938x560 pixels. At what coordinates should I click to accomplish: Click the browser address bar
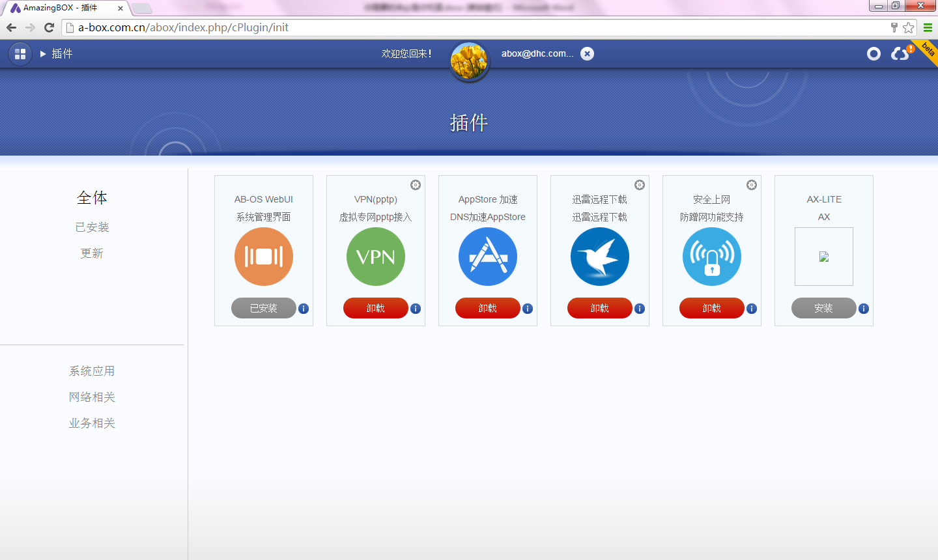tap(456, 27)
